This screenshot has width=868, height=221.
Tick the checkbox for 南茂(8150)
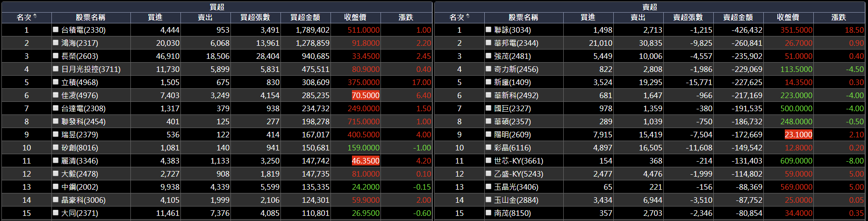tap(488, 213)
